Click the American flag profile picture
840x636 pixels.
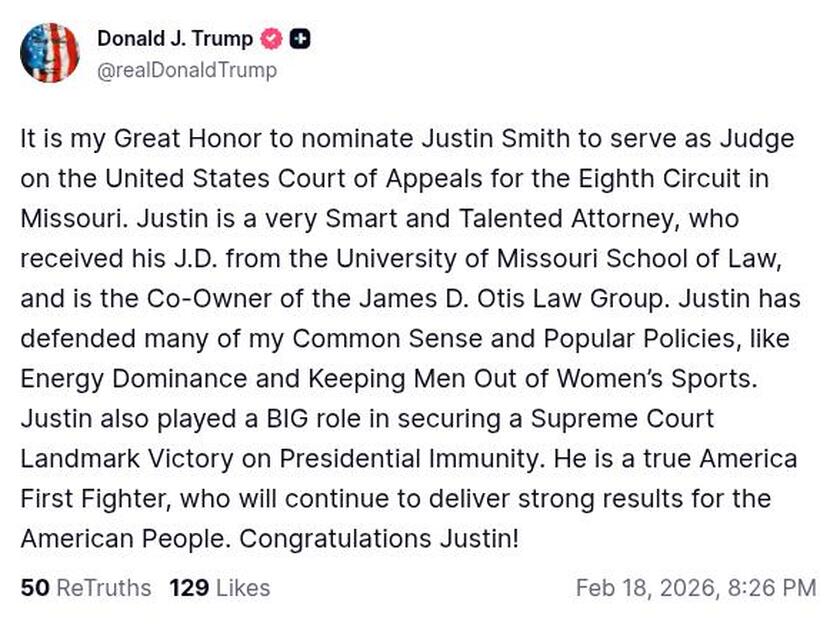[52, 54]
